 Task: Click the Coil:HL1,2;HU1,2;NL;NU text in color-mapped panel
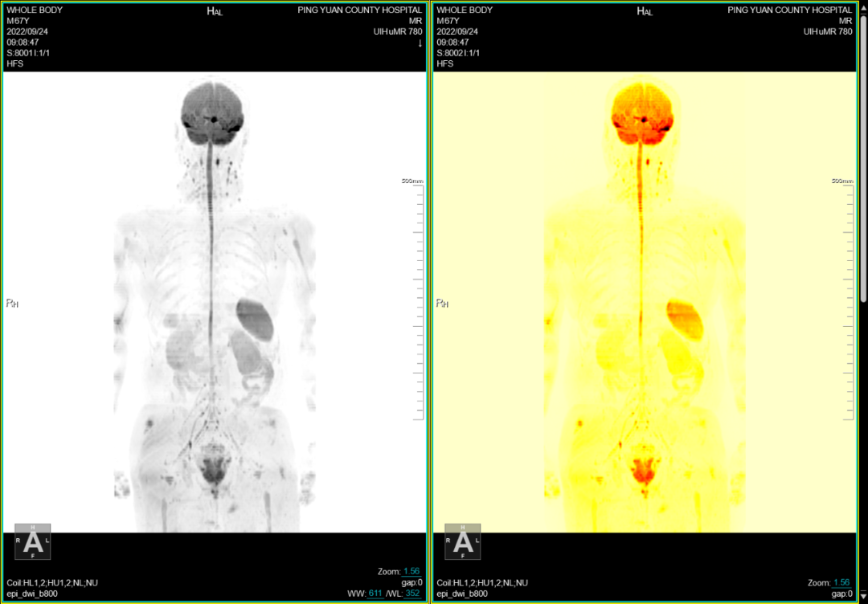click(482, 582)
